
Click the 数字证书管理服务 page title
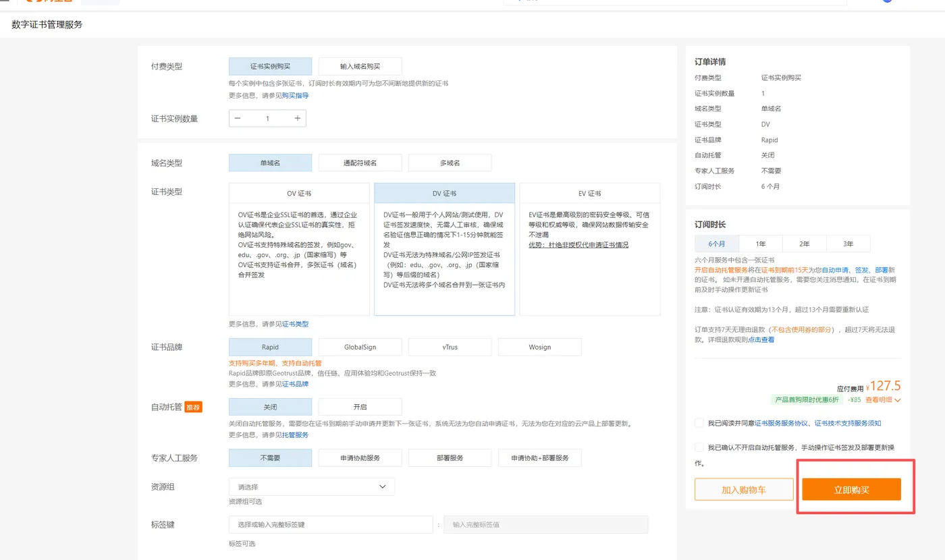47,24
